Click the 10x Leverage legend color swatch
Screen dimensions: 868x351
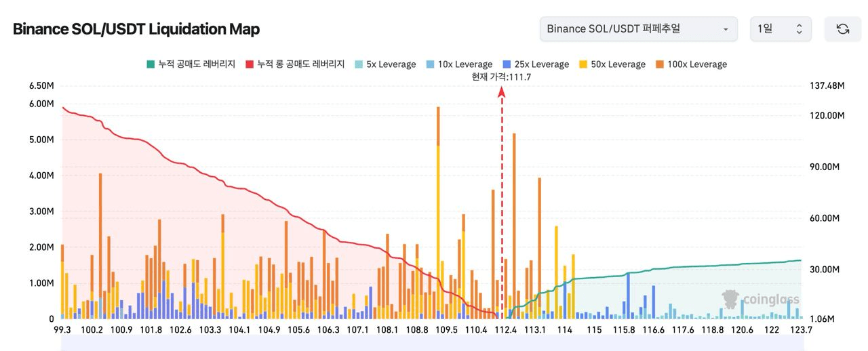tap(430, 64)
